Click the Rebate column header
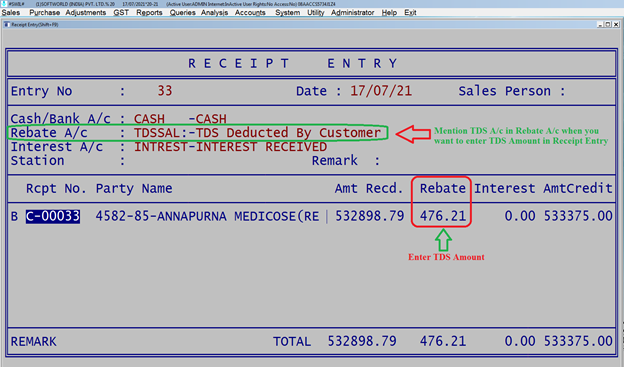The width and height of the screenshot is (624, 367). point(443,188)
